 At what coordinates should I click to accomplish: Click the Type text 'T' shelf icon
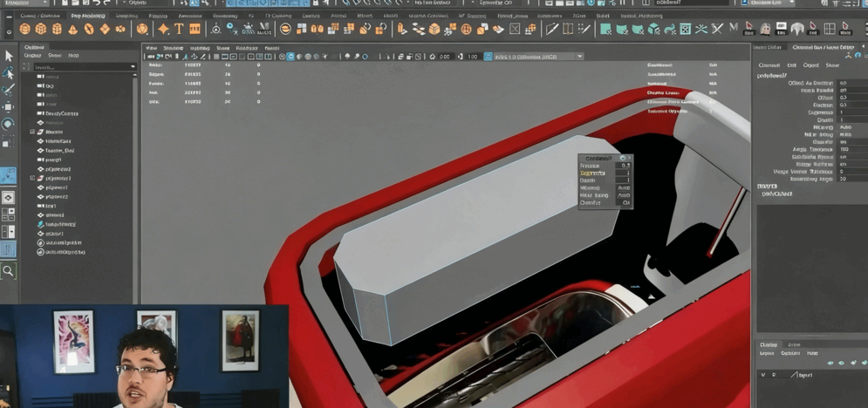tap(179, 30)
